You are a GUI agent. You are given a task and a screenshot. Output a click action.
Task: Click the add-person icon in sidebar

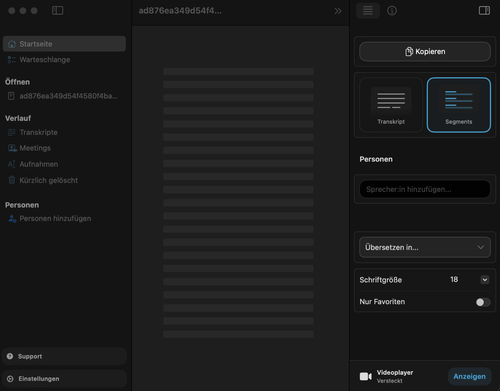pyautogui.click(x=12, y=219)
